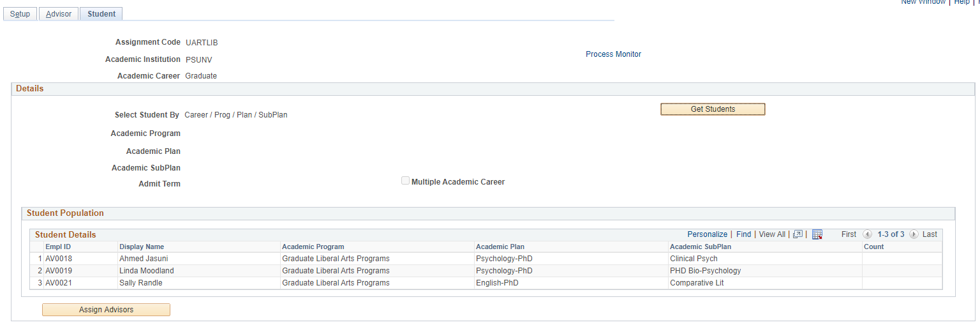The image size is (980, 327).
Task: Show next row arrow in Student Details
Action: [x=914, y=234]
